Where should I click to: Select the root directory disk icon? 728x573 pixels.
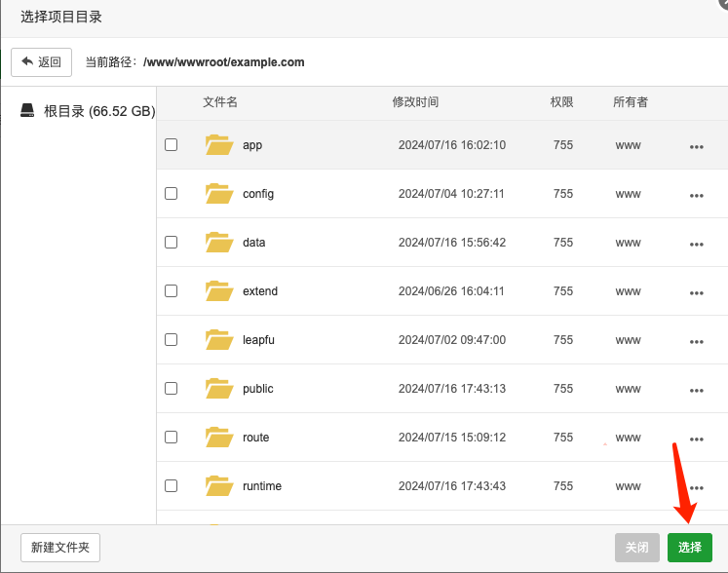(x=27, y=111)
